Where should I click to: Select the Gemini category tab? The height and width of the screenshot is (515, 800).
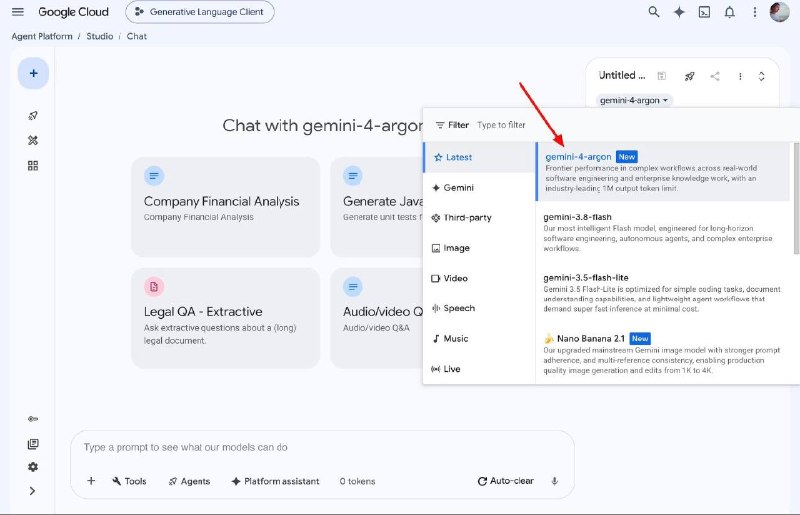point(479,188)
